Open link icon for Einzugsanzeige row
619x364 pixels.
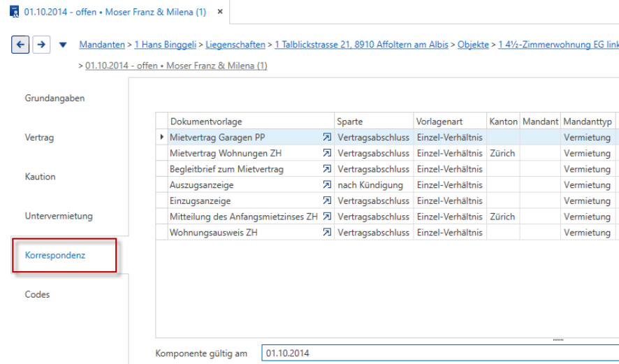click(x=327, y=201)
